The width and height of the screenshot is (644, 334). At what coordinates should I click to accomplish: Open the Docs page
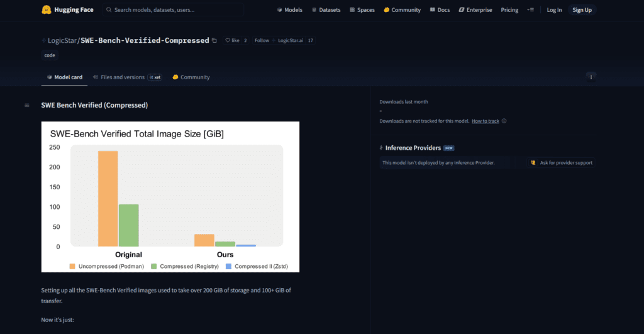pos(440,10)
